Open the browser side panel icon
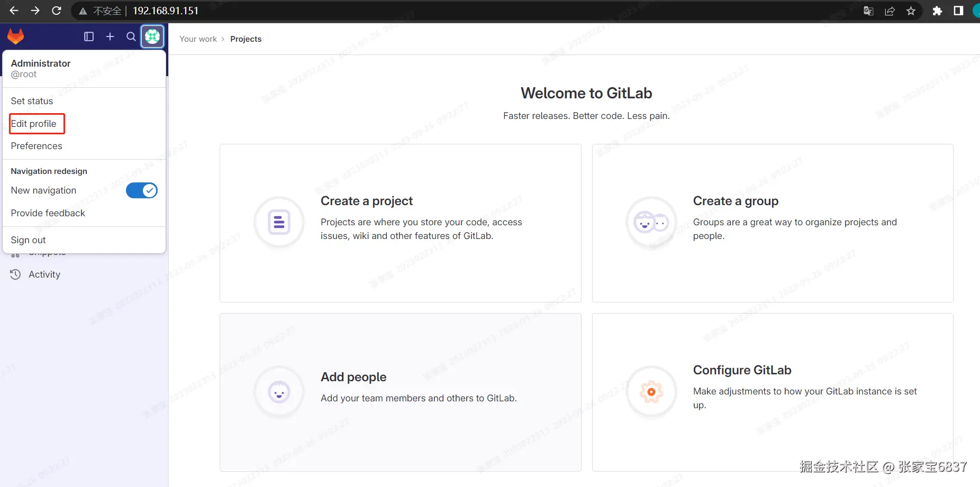 pyautogui.click(x=958, y=11)
